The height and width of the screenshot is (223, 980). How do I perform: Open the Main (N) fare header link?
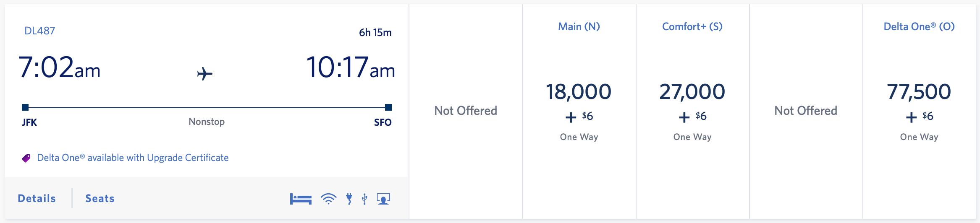(579, 26)
